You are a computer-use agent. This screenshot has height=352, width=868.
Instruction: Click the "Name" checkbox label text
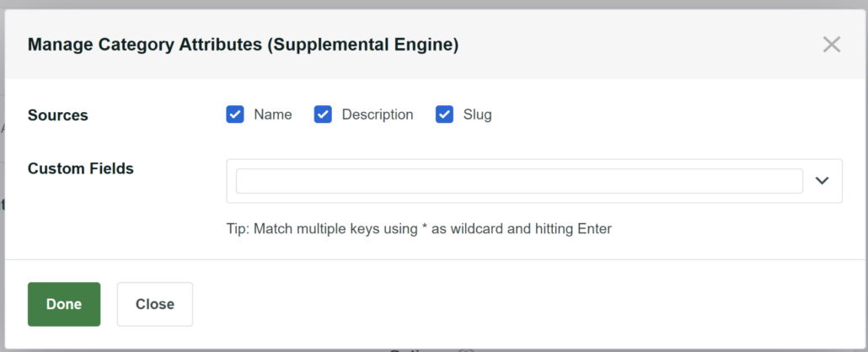click(272, 115)
